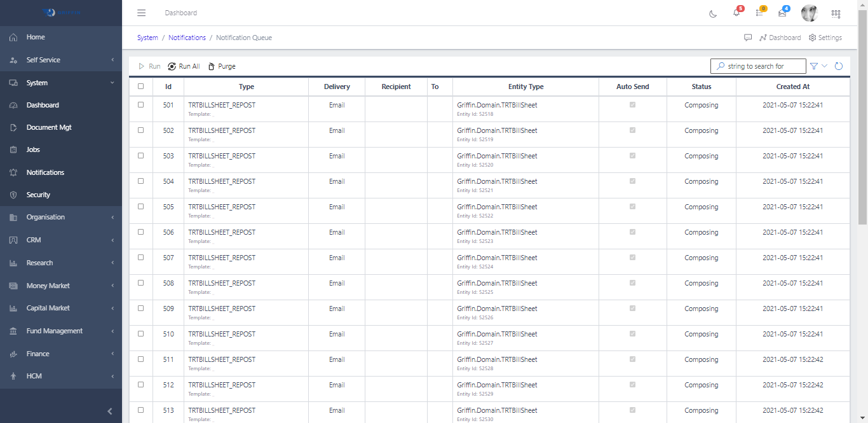Refresh the notification queue list

(x=839, y=66)
